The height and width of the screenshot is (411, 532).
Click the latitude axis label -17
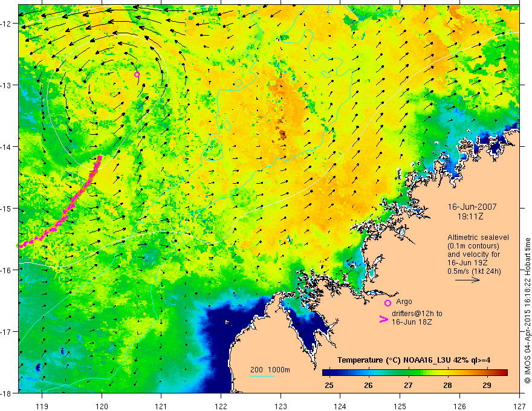pos(7,331)
